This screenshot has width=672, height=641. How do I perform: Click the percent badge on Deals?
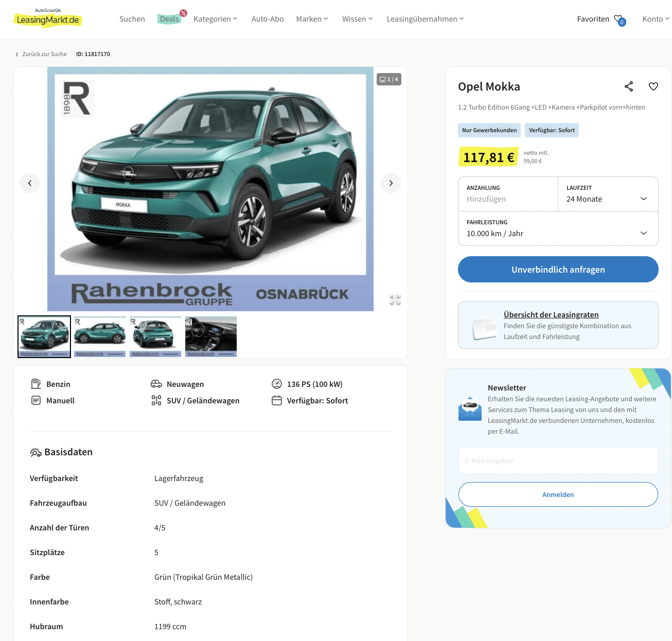pyautogui.click(x=183, y=13)
